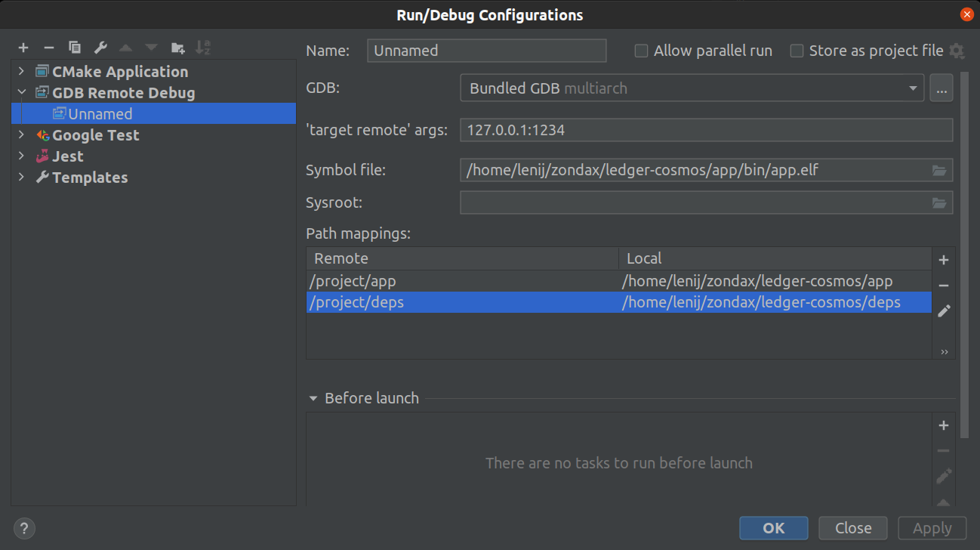Open GDB browse ellipsis button
Viewport: 980px width, 550px height.
tap(941, 88)
